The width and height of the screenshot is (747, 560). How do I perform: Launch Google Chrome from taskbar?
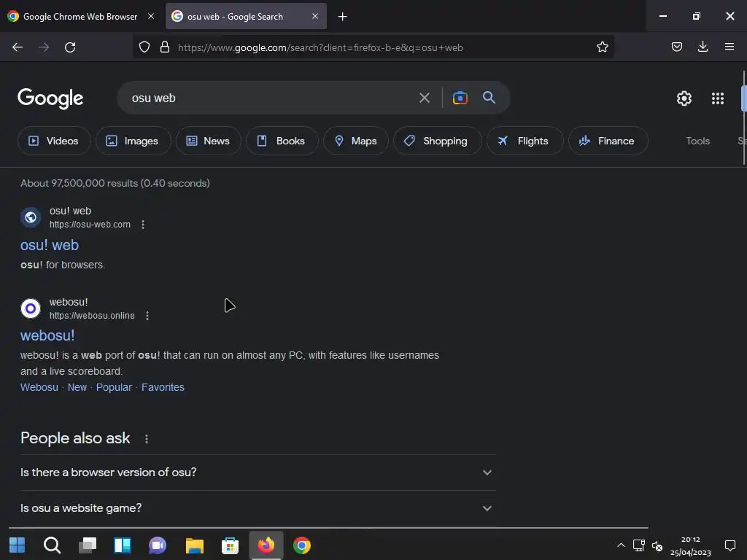point(301,545)
